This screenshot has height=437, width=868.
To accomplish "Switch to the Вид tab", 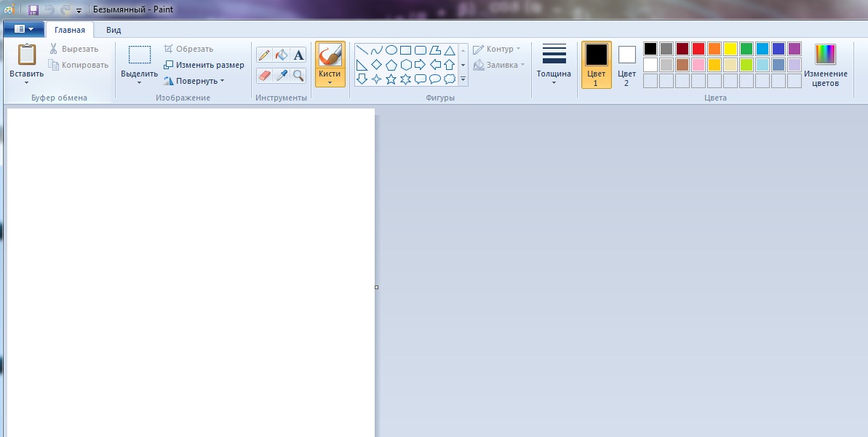I will pyautogui.click(x=114, y=30).
